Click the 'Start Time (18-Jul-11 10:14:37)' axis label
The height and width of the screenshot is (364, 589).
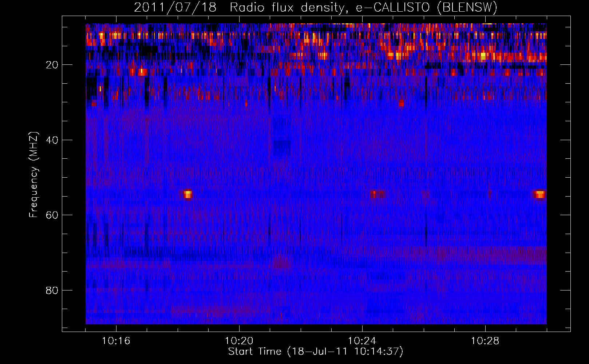[x=316, y=352]
